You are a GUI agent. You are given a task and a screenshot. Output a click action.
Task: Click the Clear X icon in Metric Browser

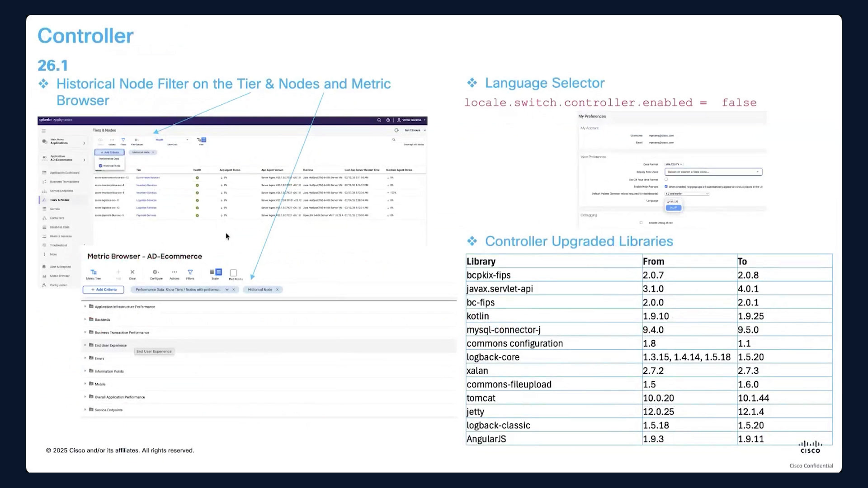click(132, 272)
